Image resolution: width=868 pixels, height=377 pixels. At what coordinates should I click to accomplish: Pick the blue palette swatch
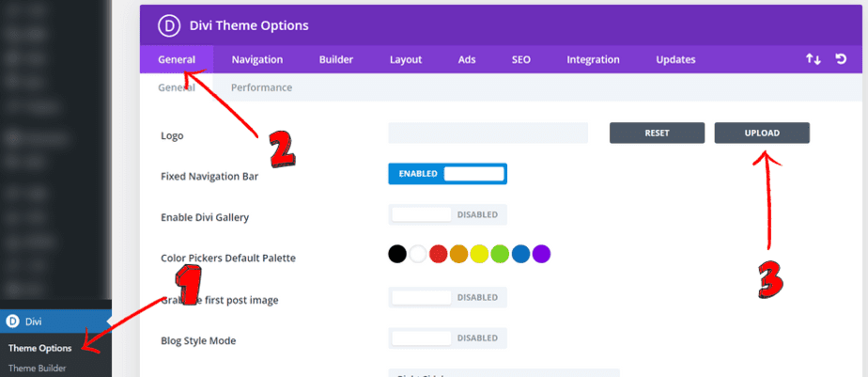[x=521, y=254]
